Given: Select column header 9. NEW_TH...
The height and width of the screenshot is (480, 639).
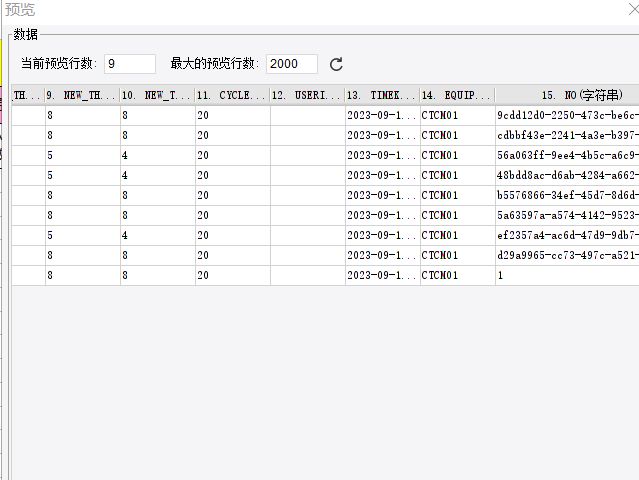Looking at the screenshot, I should (x=82, y=95).
